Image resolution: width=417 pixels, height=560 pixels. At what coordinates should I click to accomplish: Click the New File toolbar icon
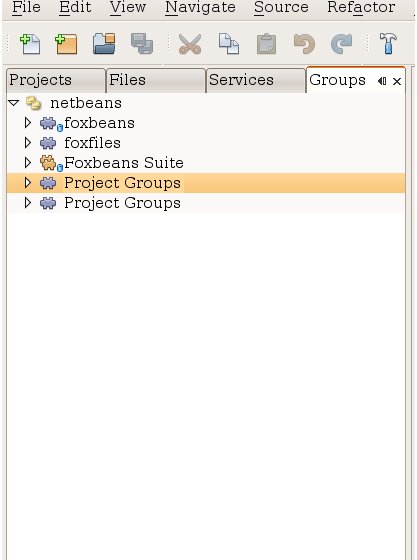(30, 44)
